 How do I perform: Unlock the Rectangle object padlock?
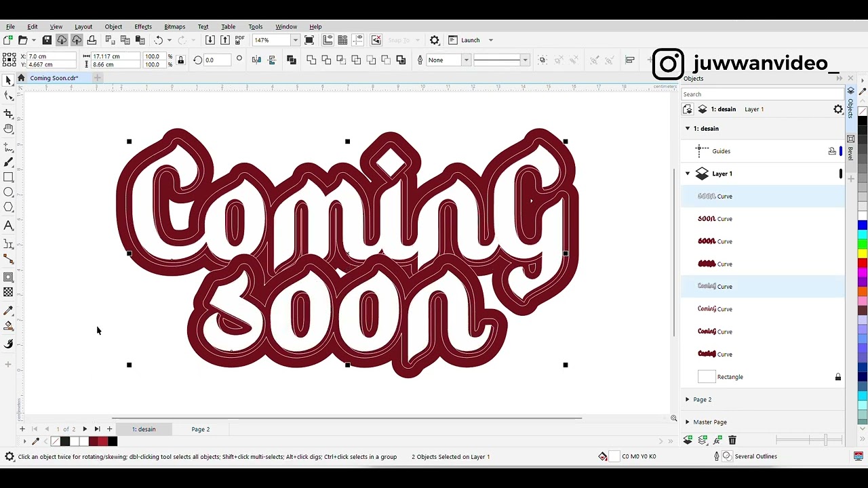pyautogui.click(x=838, y=377)
